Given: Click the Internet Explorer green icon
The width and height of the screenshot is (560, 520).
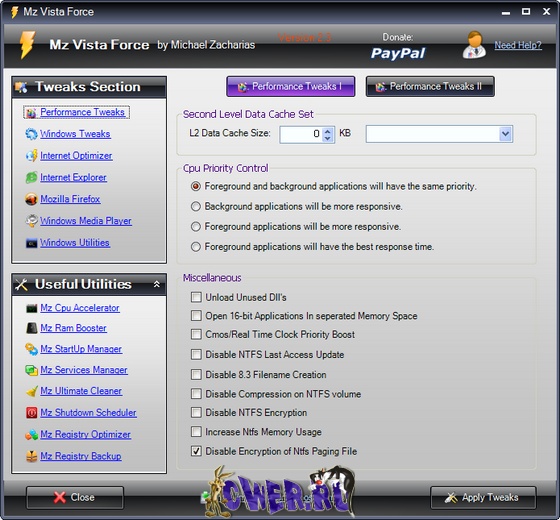Looking at the screenshot, I should tap(31, 178).
